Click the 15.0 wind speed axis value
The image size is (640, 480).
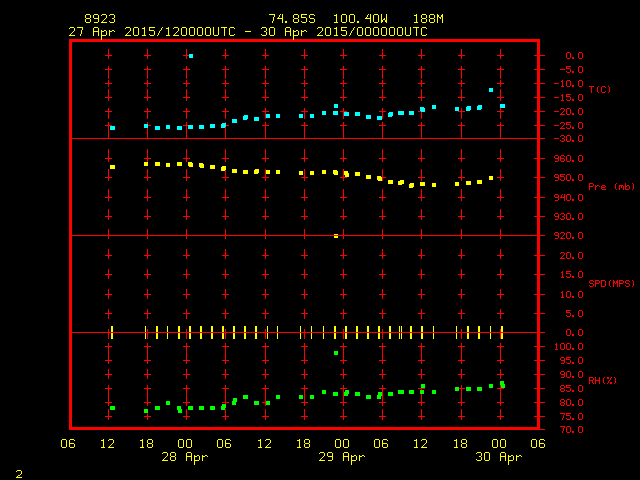pos(571,275)
